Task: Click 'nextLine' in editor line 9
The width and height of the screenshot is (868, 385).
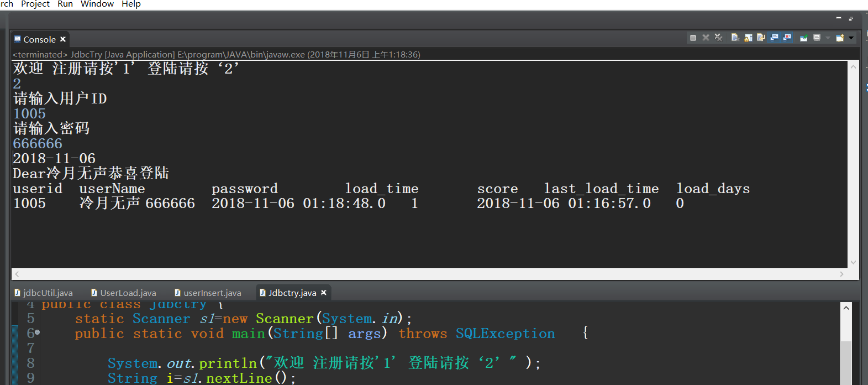Action: tap(239, 378)
